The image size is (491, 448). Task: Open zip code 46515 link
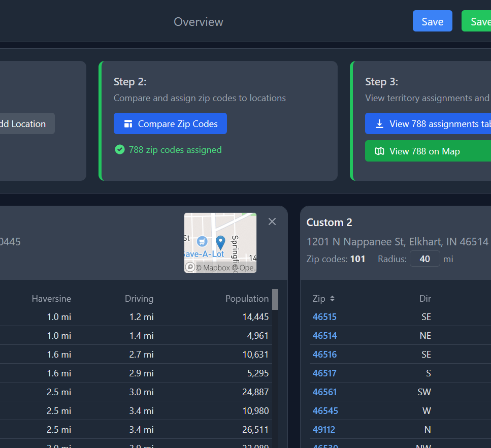pos(324,317)
